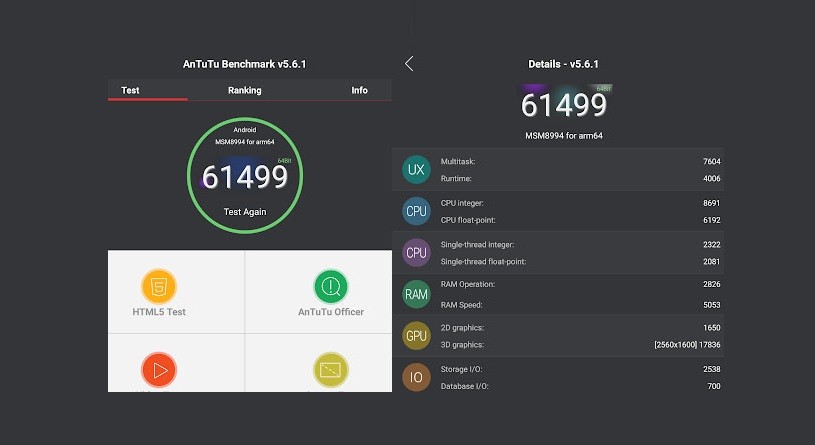Switch to the Ranking tab
The image size is (815, 445).
point(244,90)
